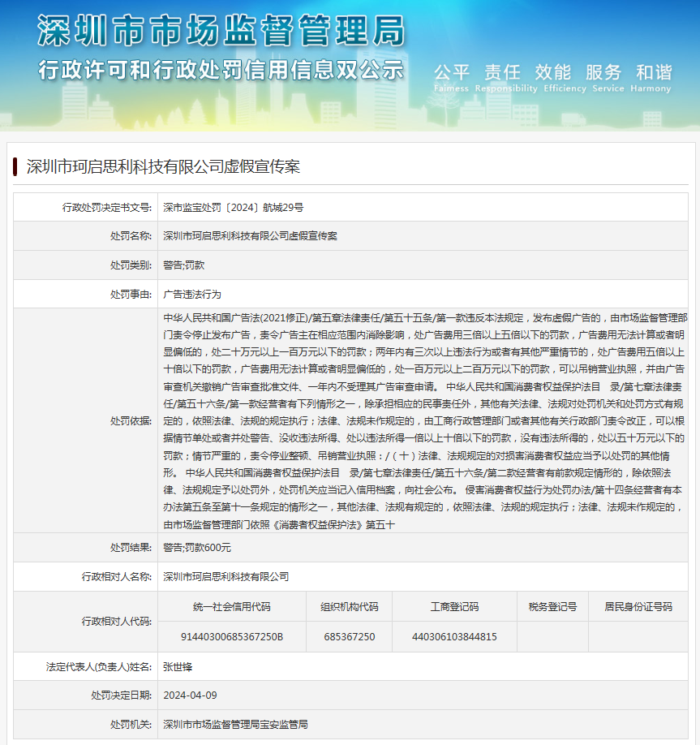Click the 公平 Fairness slogan in the banner
The width and height of the screenshot is (700, 745).
point(452,72)
